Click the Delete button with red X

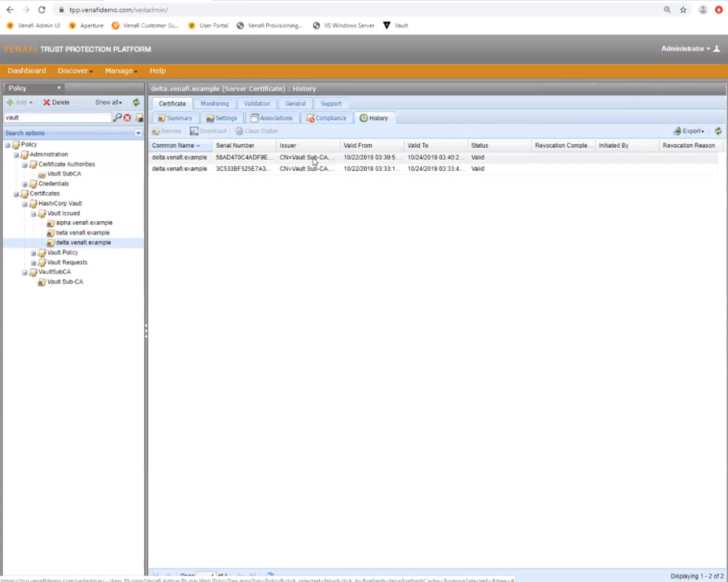pos(56,102)
